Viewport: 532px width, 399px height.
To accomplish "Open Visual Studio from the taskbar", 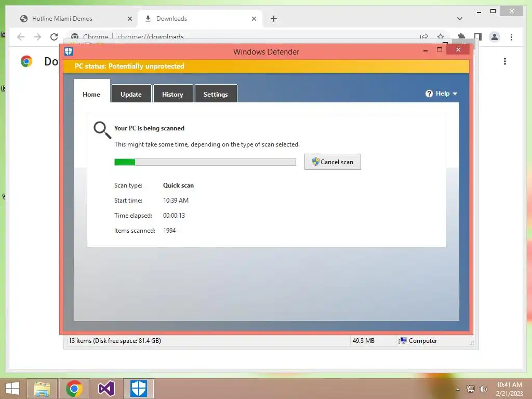I will (x=106, y=389).
